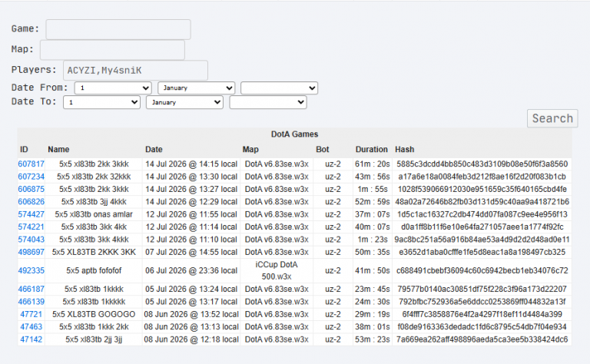Click date '06 Jul 2026 @ 23:36 local'
Image resolution: width=590 pixels, height=364 pixels.
pos(191,270)
